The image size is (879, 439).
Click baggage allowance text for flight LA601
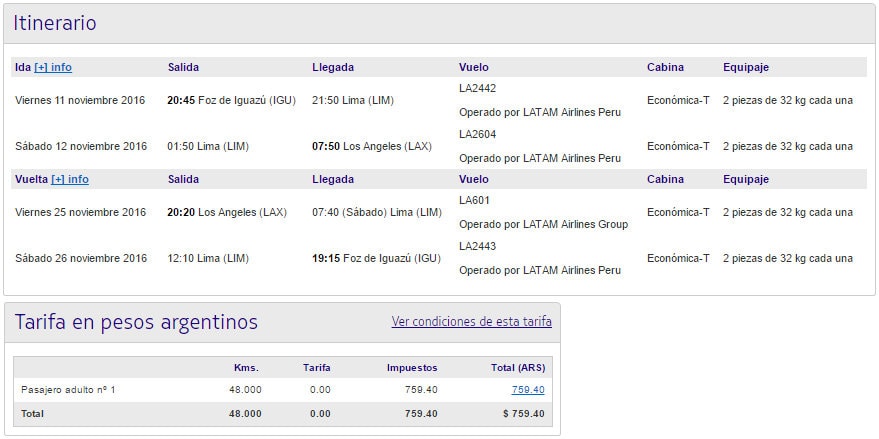coord(788,212)
